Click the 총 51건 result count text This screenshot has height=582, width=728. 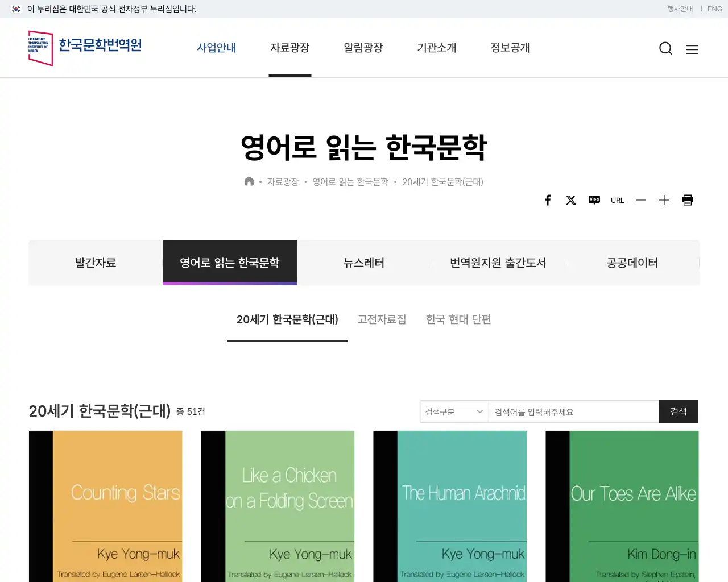tap(191, 411)
